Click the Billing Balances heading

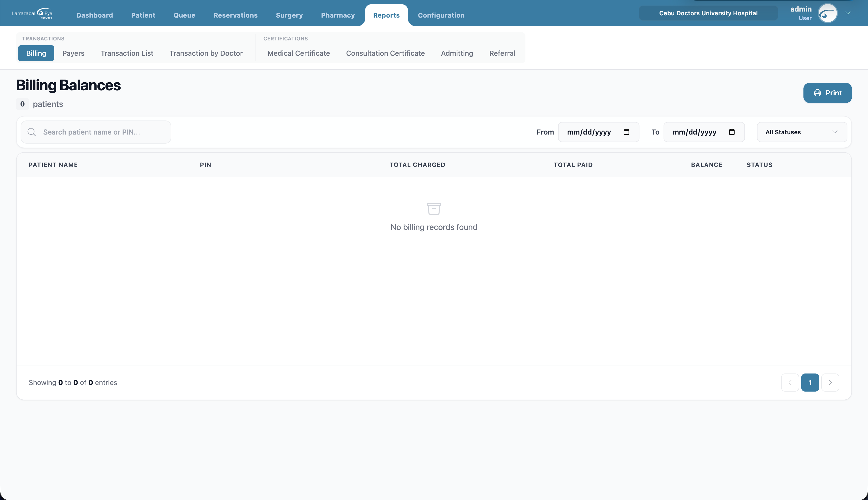68,85
